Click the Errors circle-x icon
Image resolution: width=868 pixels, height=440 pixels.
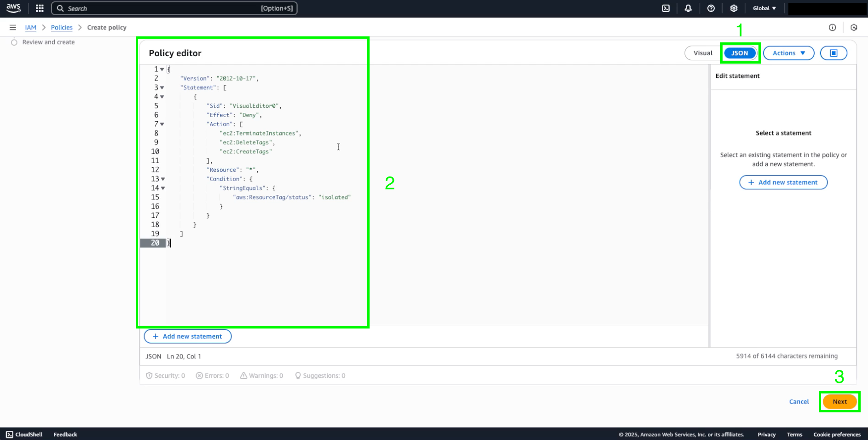pos(199,375)
